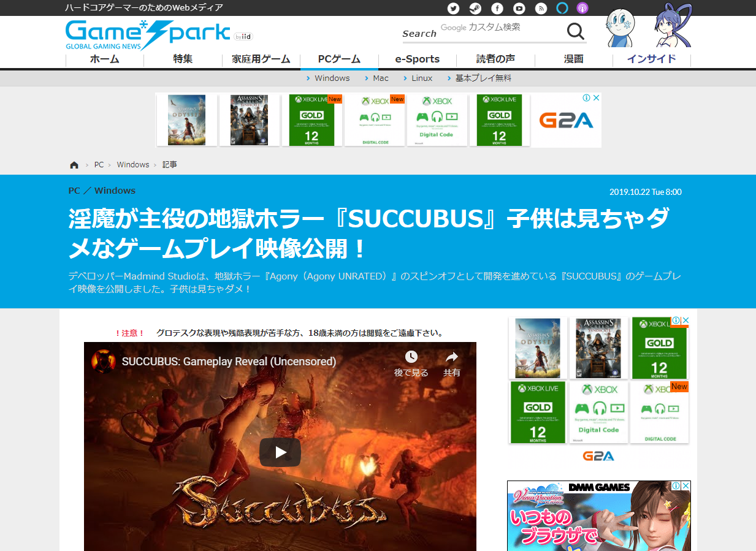This screenshot has width=756, height=551.
Task: Open the Steam icon in header
Action: 475,8
